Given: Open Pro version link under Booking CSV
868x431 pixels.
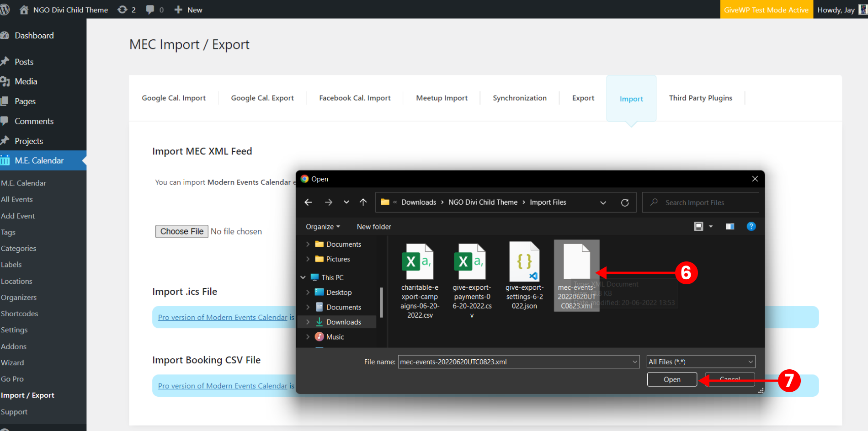Looking at the screenshot, I should (223, 386).
